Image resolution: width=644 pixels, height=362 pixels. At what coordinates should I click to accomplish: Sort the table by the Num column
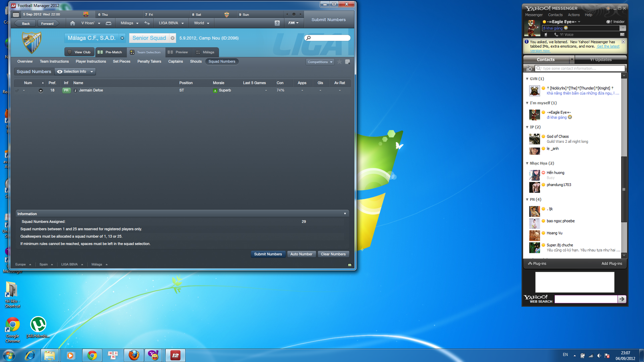pos(28,83)
